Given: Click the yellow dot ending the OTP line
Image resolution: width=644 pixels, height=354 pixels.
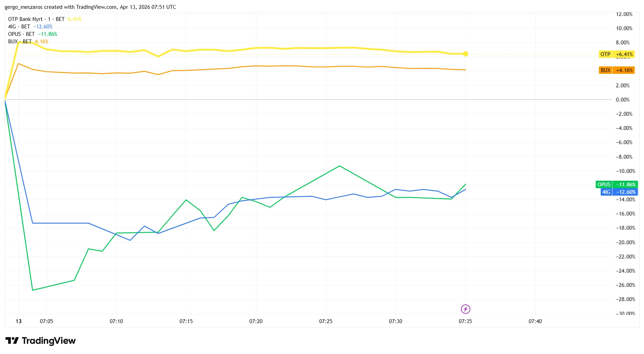Looking at the screenshot, I should (x=465, y=54).
